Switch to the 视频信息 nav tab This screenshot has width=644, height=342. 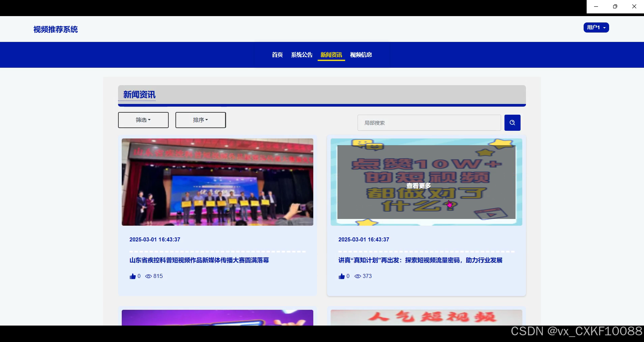tap(361, 55)
